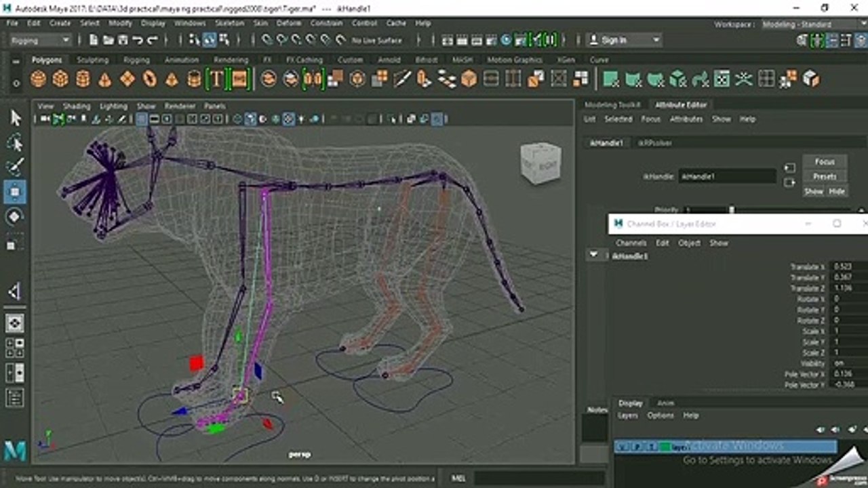
Task: Click No Live Surface field
Action: (377, 40)
